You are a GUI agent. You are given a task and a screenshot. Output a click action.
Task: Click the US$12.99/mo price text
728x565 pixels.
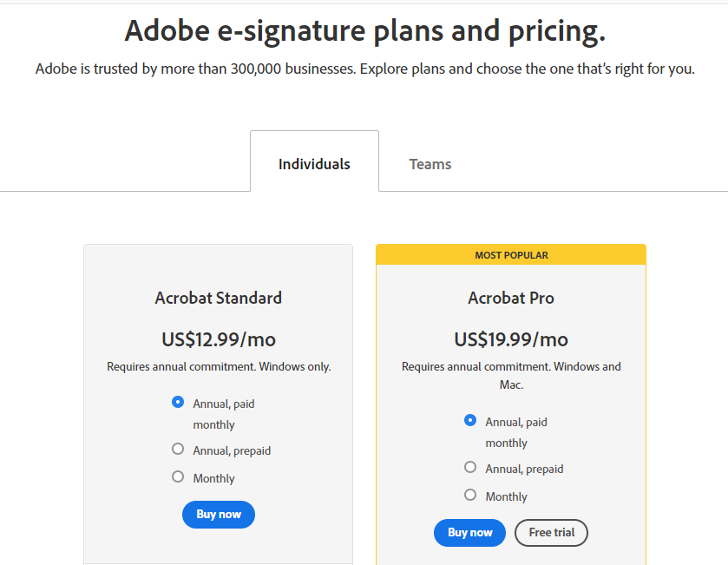[218, 338]
